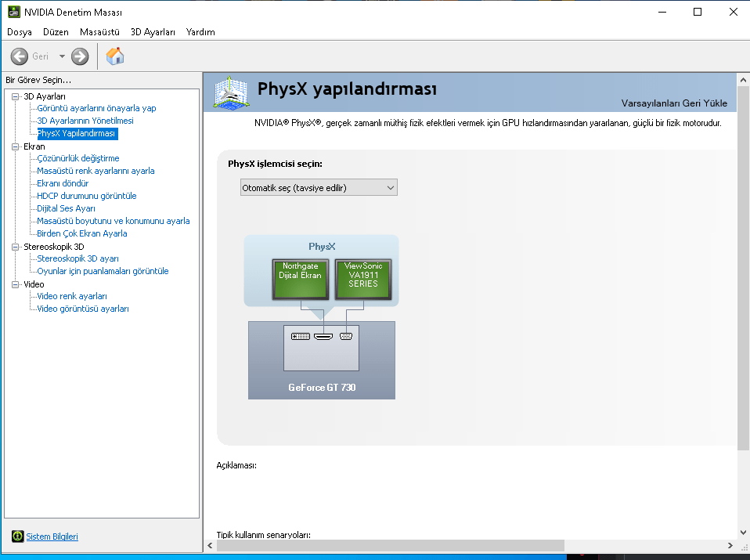Open the Masaüstü menu
750x560 pixels.
pyautogui.click(x=99, y=32)
